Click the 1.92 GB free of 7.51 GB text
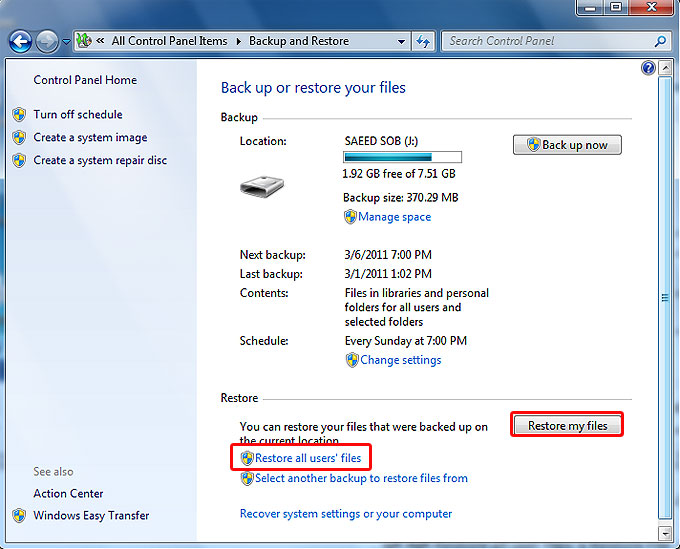 pos(399,174)
